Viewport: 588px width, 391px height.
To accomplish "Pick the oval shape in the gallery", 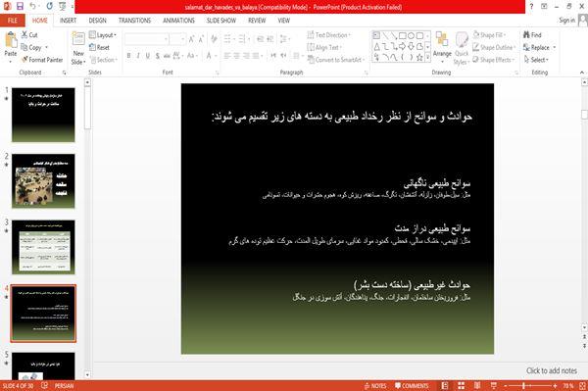I will pyautogui.click(x=411, y=35).
